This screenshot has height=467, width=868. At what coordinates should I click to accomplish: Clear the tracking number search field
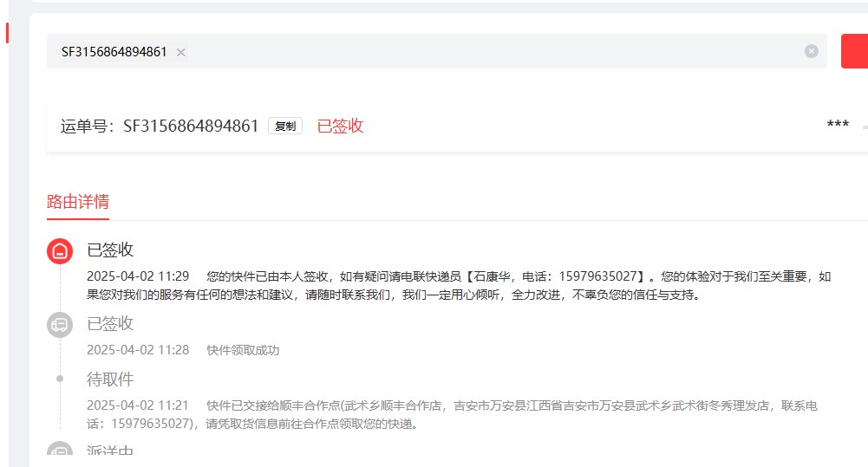[x=812, y=51]
